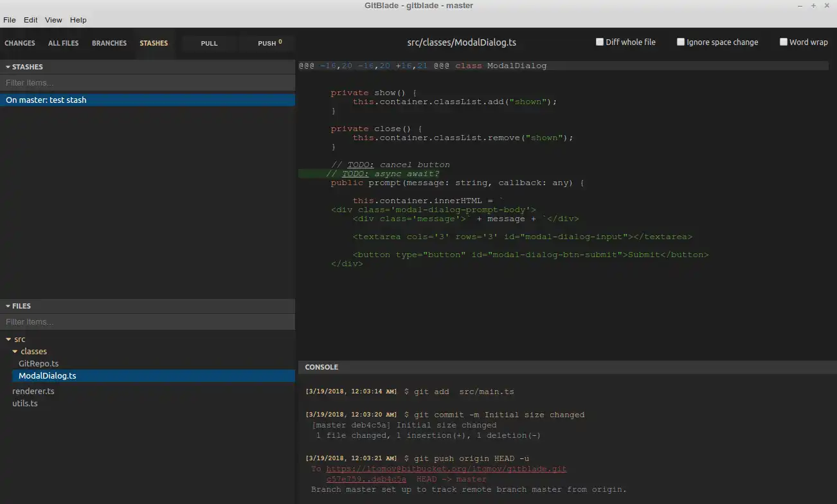Screen dimensions: 837x504
Task: Select GitRepo.ts in file tree
Action: [39, 364]
